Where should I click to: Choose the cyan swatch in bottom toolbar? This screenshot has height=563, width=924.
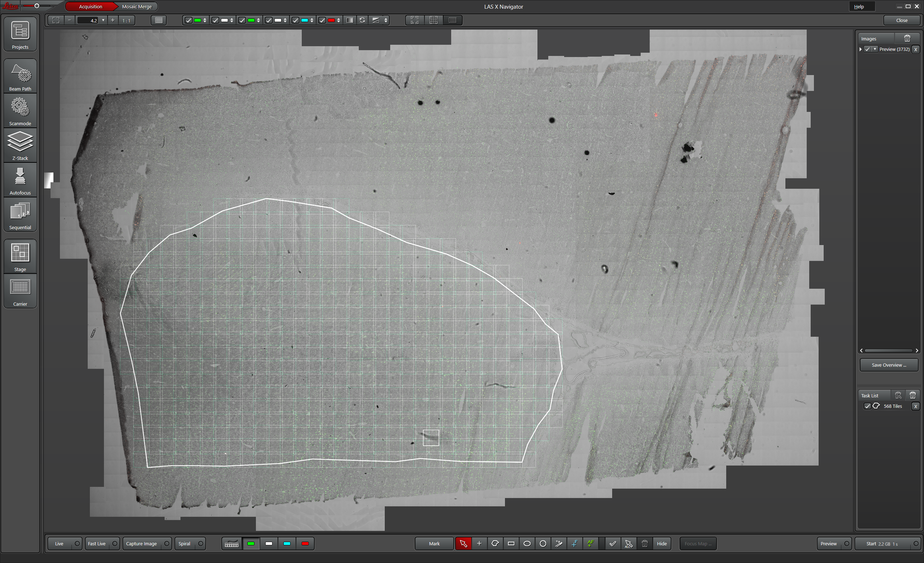[x=287, y=544]
